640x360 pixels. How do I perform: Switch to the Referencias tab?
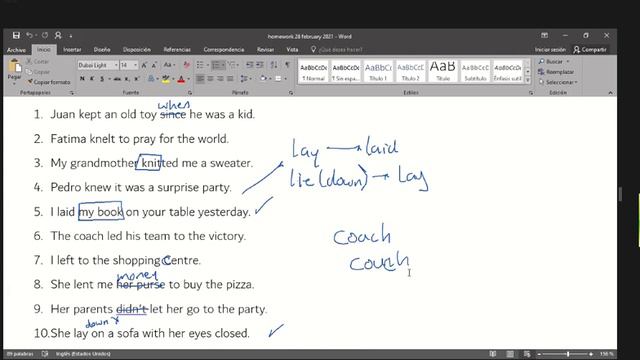[177, 50]
